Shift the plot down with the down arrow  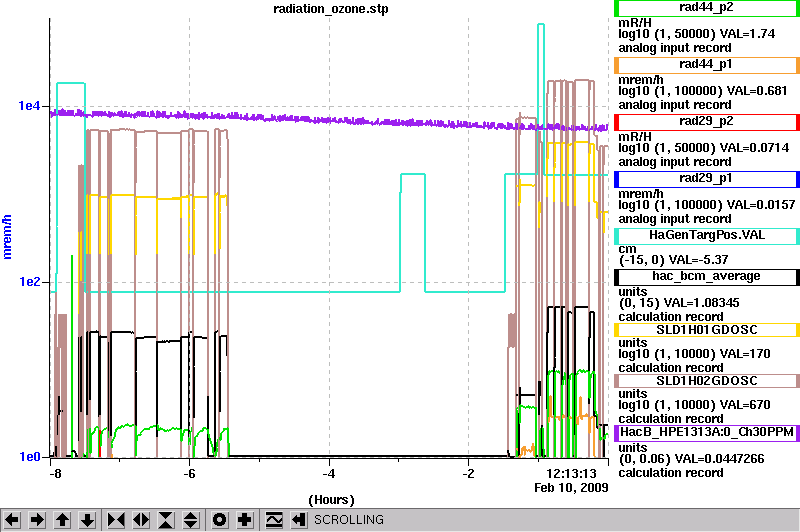87,520
